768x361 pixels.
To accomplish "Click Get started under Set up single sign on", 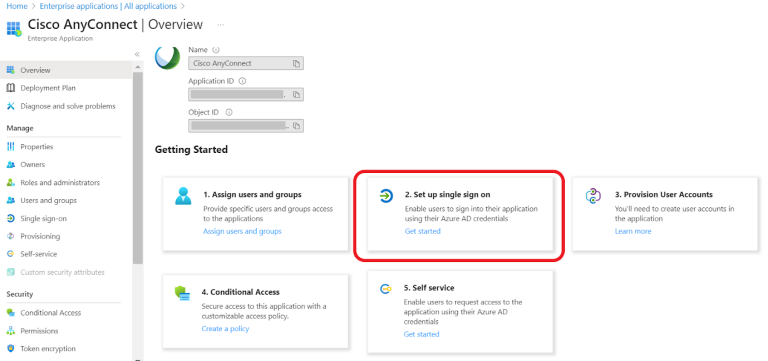I will coord(423,231).
